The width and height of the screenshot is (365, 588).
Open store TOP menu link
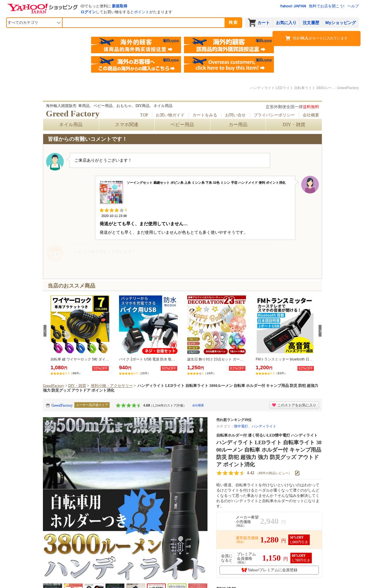(144, 115)
